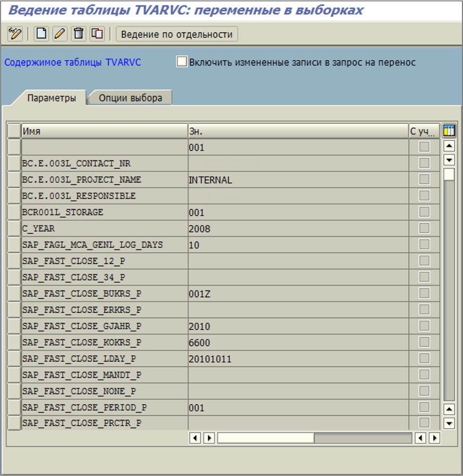
Task: Click the scroll up arrow at table bottom
Action: click(x=449, y=409)
